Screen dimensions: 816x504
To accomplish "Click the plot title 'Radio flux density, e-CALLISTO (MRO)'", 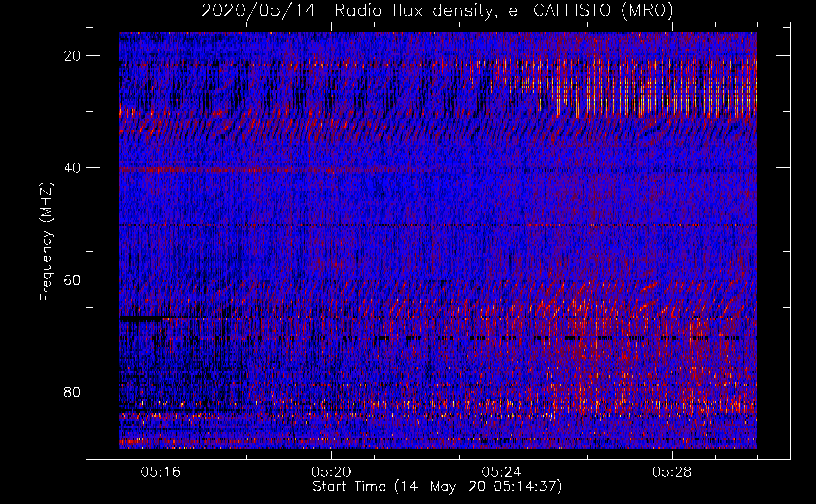I will pos(504,10).
